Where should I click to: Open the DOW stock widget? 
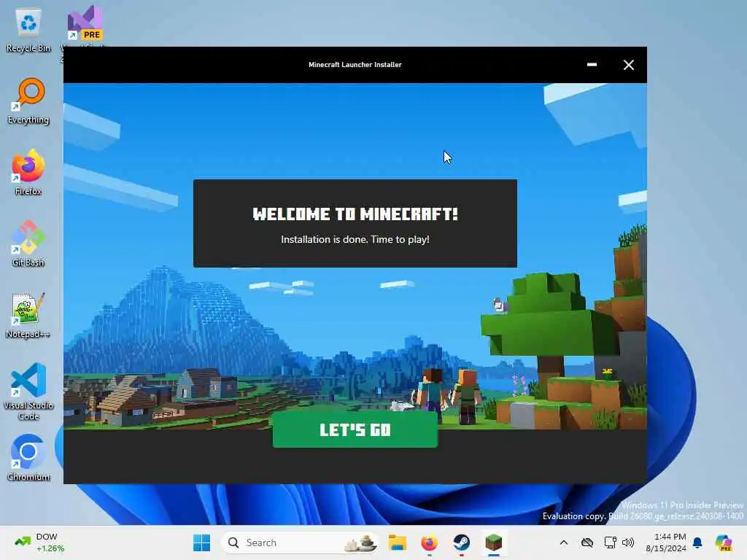tap(39, 542)
